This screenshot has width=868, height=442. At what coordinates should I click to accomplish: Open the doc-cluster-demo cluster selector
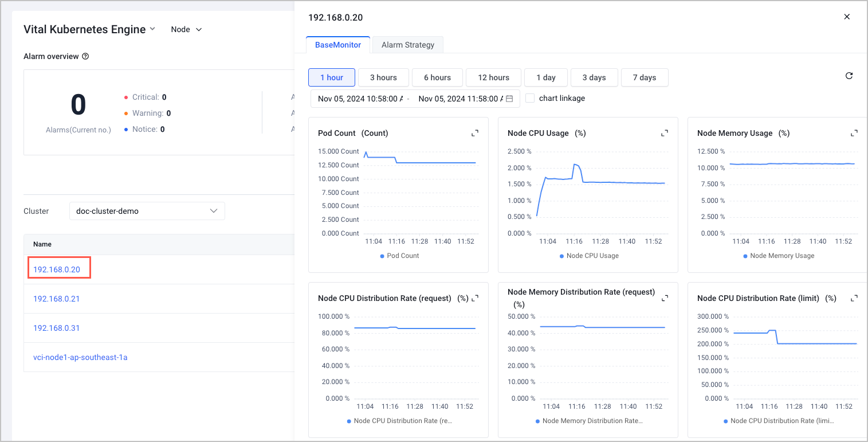click(147, 211)
